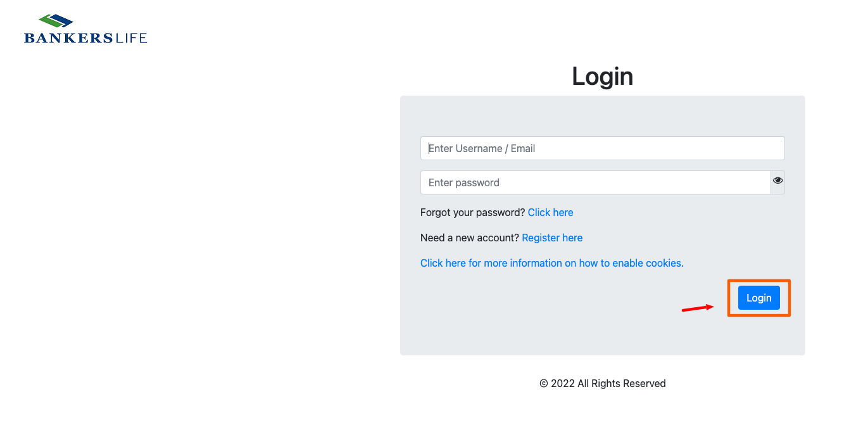Navigate to 'Register here' for a new account
This screenshot has height=432, width=868.
click(551, 238)
